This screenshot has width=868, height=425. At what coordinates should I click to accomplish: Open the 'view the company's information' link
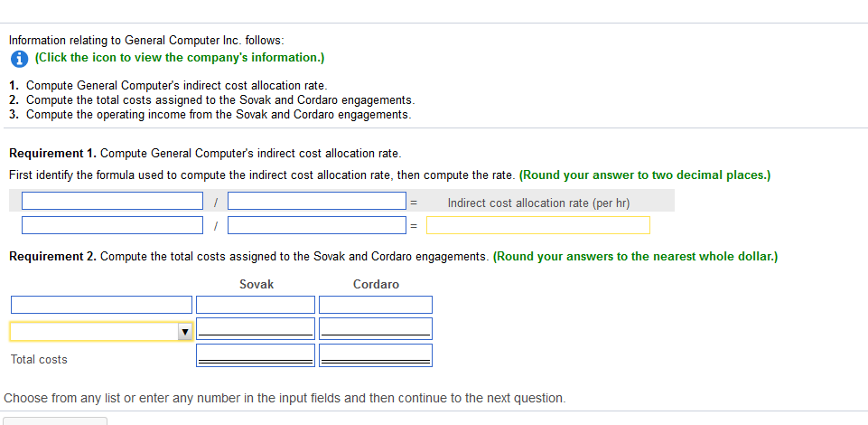pos(179,58)
